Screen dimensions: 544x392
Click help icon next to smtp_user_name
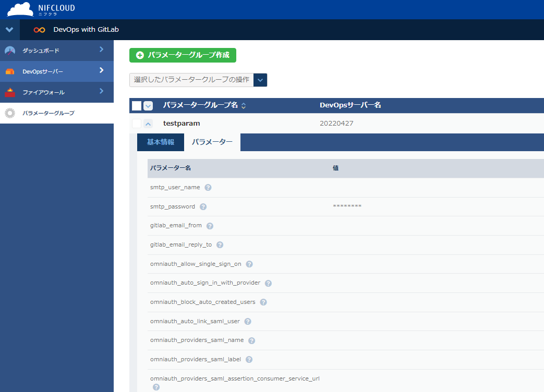208,188
